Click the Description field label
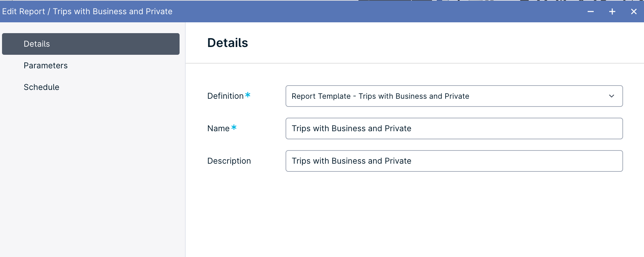Viewport: 644px width, 257px height. [x=229, y=161]
